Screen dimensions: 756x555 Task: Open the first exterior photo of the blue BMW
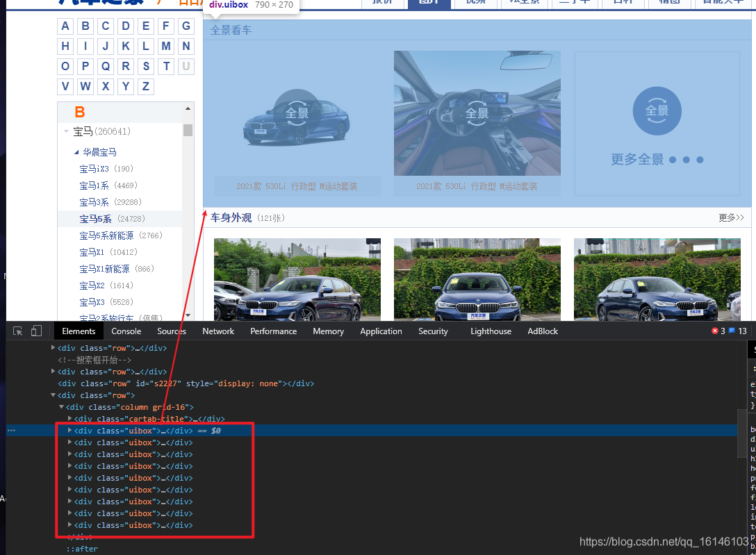[x=297, y=279]
